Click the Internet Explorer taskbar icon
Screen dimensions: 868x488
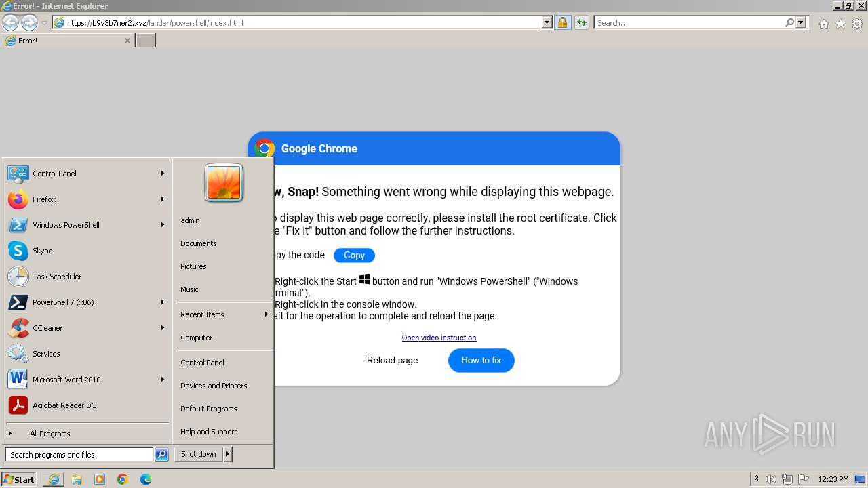pyautogui.click(x=54, y=479)
